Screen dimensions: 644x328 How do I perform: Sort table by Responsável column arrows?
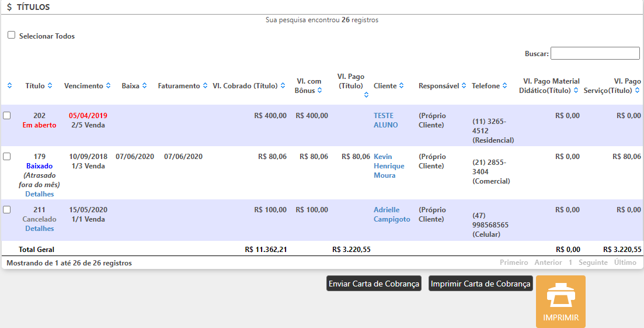(x=464, y=86)
